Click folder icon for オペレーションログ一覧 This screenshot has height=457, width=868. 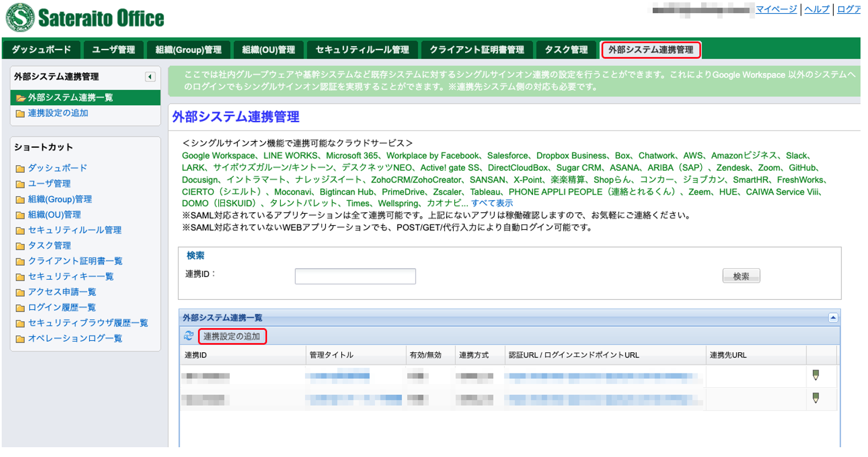click(x=21, y=339)
